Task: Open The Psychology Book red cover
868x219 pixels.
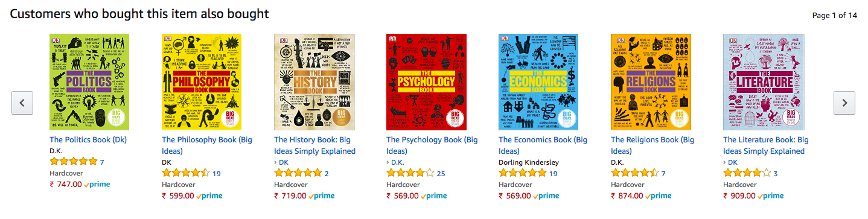Action: coord(426,82)
